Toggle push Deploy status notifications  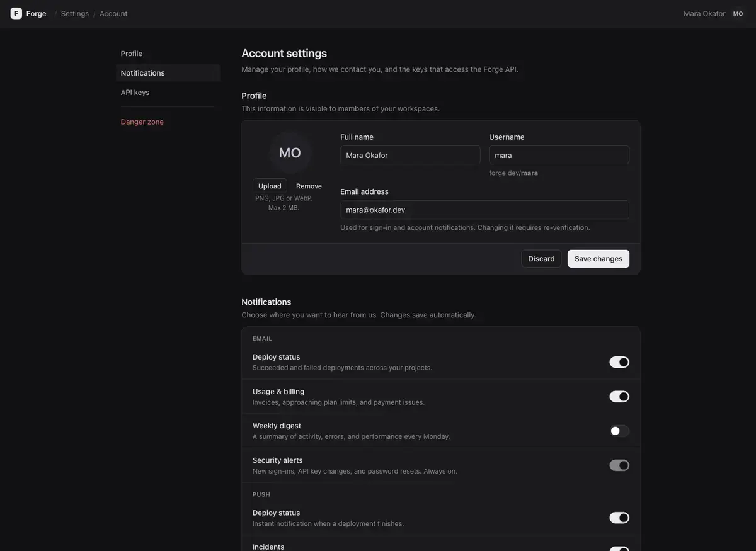619,518
